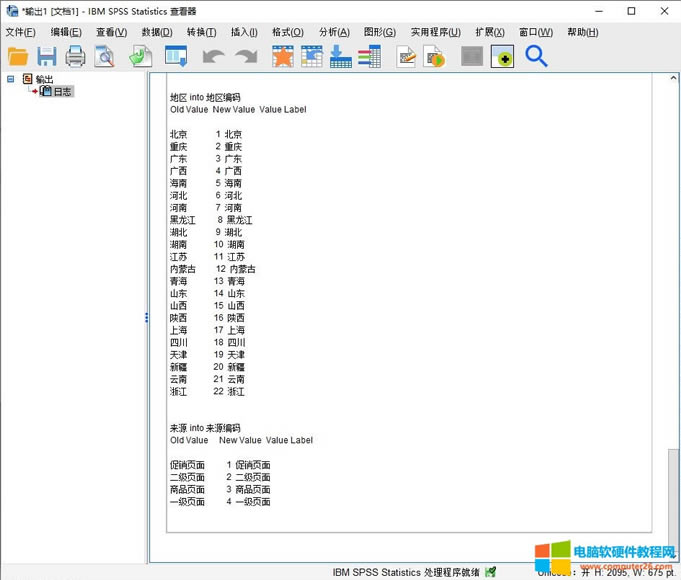Image resolution: width=681 pixels, height=580 pixels.
Task: Click the green plus Designate Window icon
Action: click(x=502, y=57)
